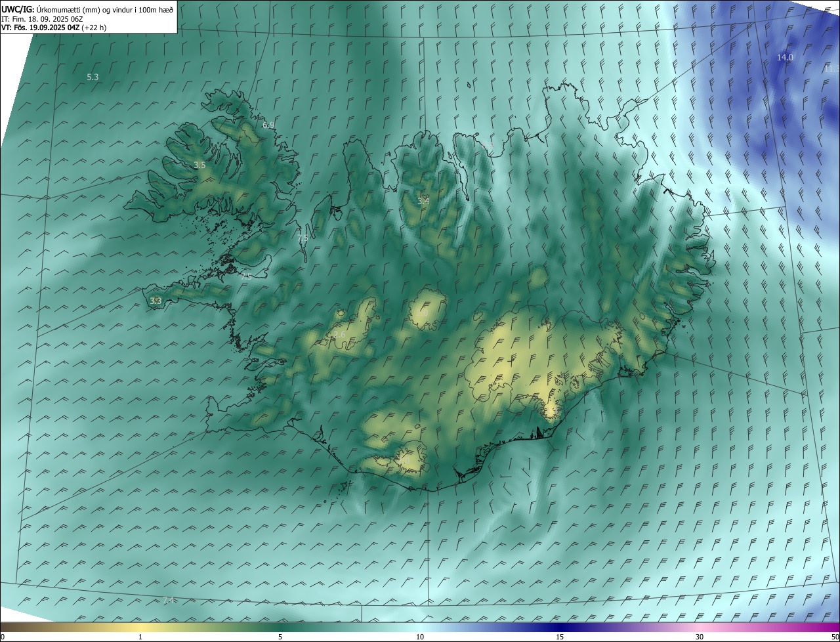The image size is (840, 642).
Task: Click the color scale at the 30 tick
Action: [x=700, y=637]
